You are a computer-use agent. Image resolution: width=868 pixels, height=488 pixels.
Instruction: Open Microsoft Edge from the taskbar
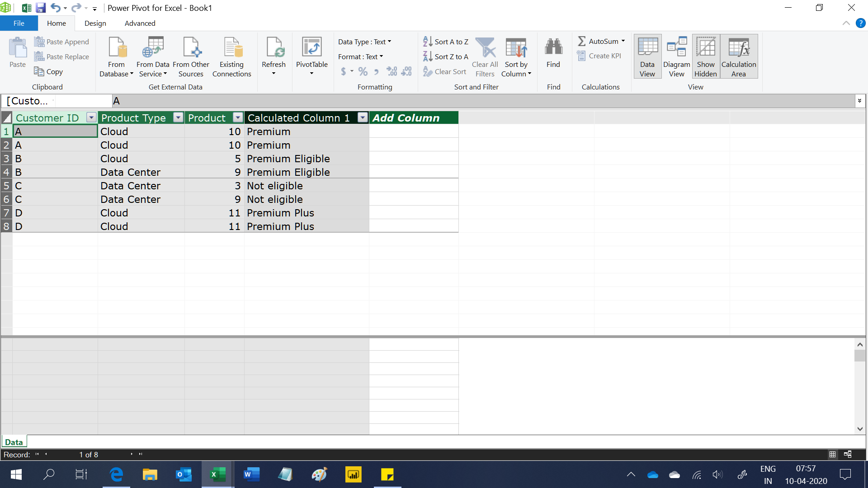click(116, 474)
